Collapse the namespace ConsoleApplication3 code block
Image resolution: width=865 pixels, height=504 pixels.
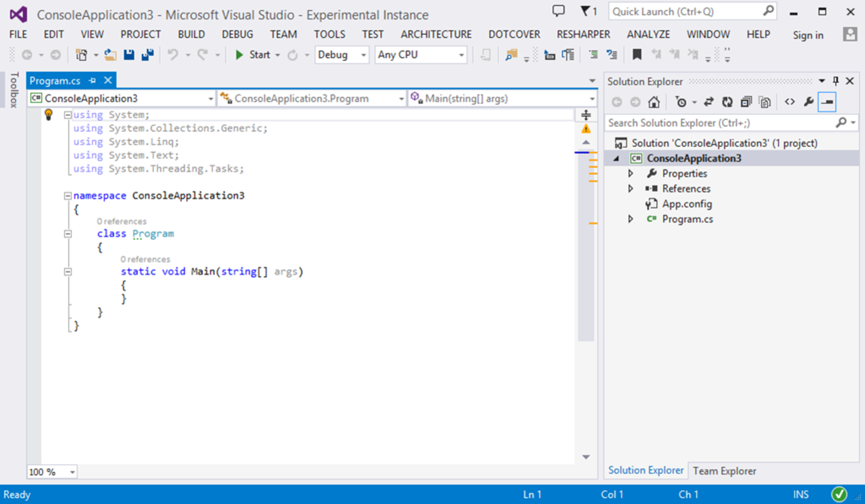68,196
